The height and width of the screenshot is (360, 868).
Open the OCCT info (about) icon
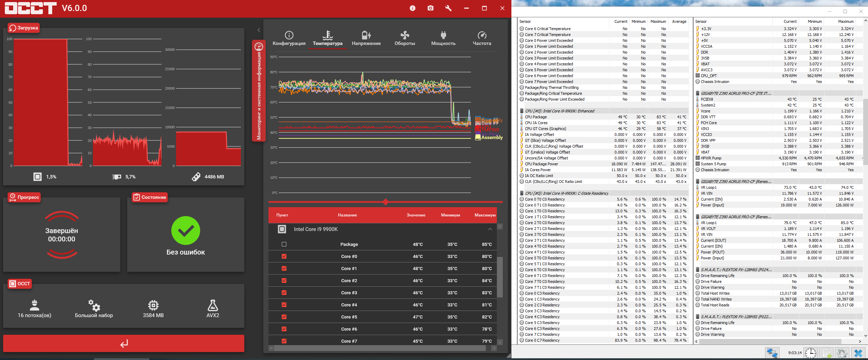click(412, 8)
